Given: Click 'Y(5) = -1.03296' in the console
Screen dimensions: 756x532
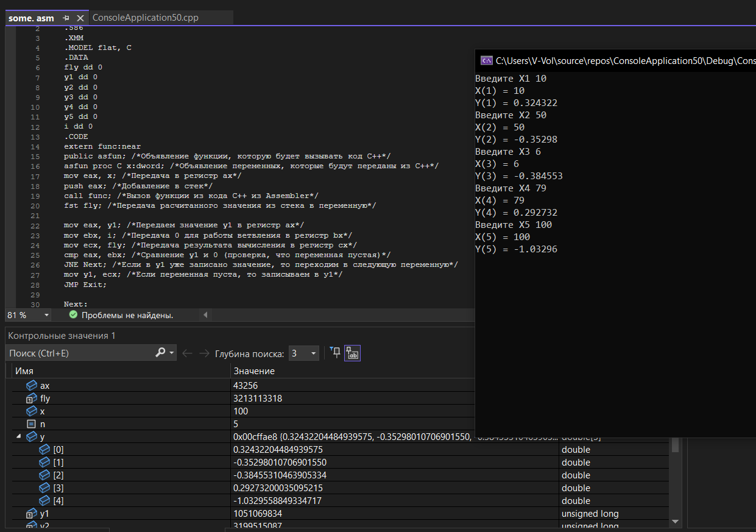Looking at the screenshot, I should (x=516, y=249).
